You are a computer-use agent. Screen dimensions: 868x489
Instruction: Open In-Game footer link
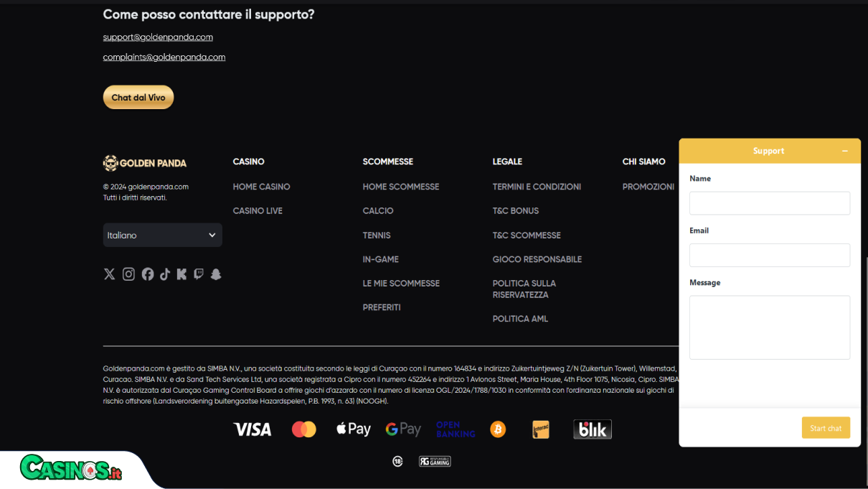coord(381,259)
